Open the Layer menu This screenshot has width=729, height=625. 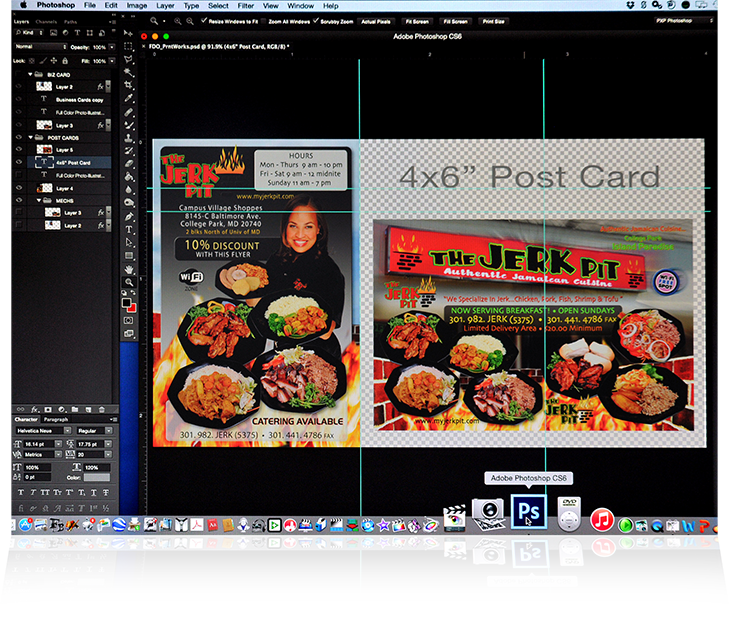(165, 6)
